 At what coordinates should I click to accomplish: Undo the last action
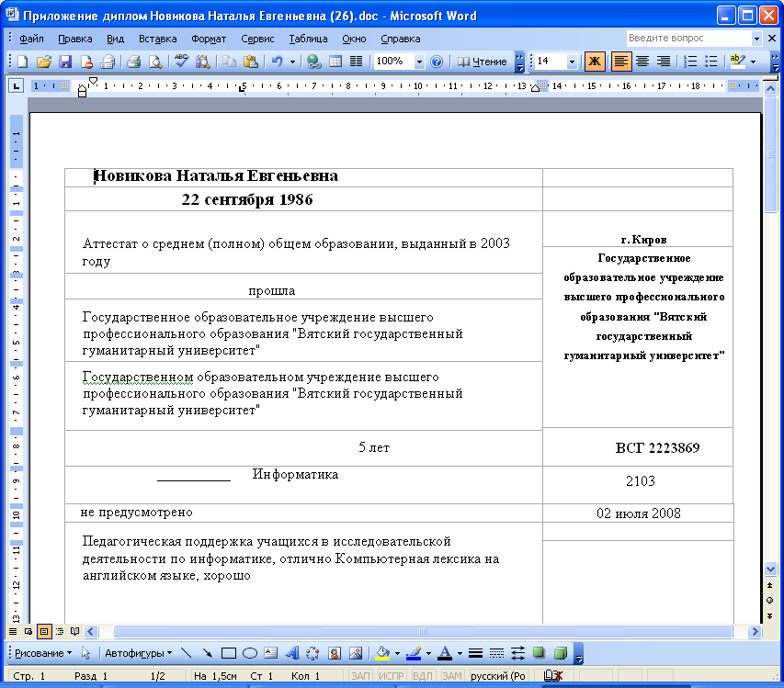point(277,62)
